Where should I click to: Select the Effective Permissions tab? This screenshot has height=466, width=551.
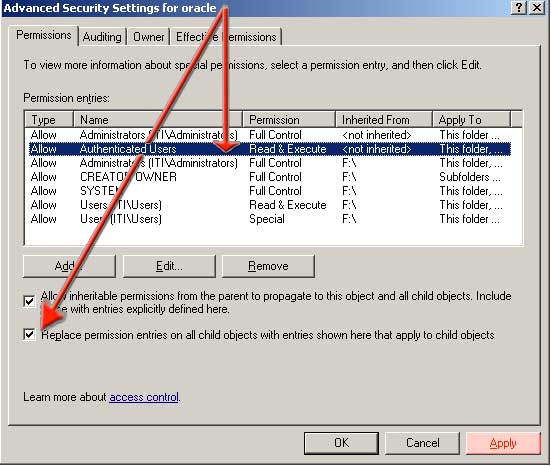(226, 37)
